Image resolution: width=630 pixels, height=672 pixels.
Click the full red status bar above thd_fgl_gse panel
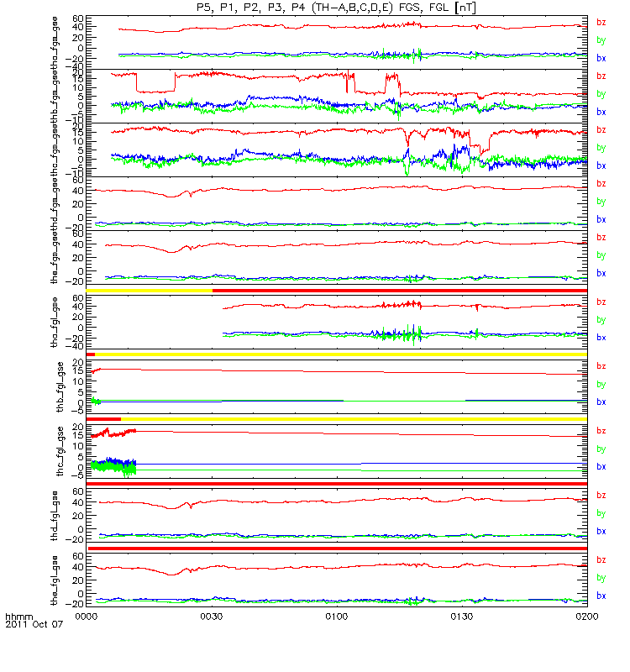pos(337,484)
